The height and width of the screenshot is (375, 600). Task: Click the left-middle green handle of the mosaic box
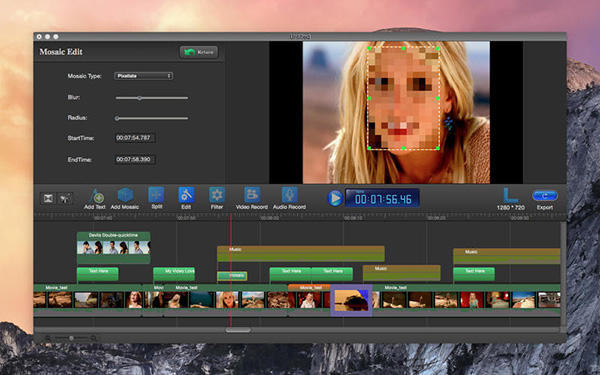pos(369,98)
